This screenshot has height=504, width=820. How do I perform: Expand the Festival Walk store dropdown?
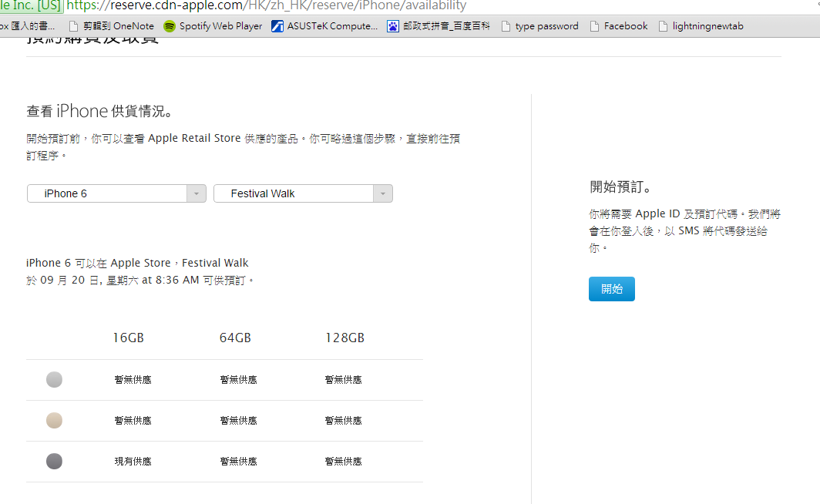pos(303,193)
